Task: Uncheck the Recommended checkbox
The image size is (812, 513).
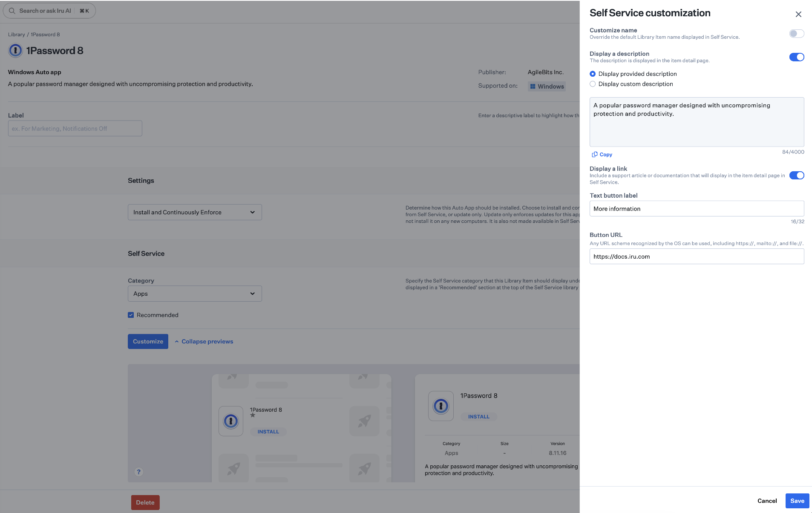Action: tap(131, 315)
